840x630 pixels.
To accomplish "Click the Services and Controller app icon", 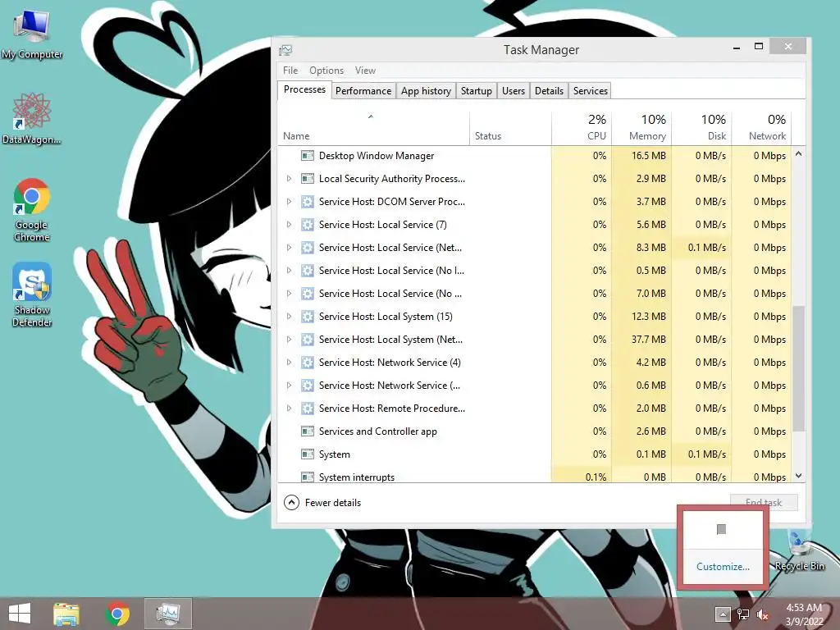I will click(x=308, y=431).
